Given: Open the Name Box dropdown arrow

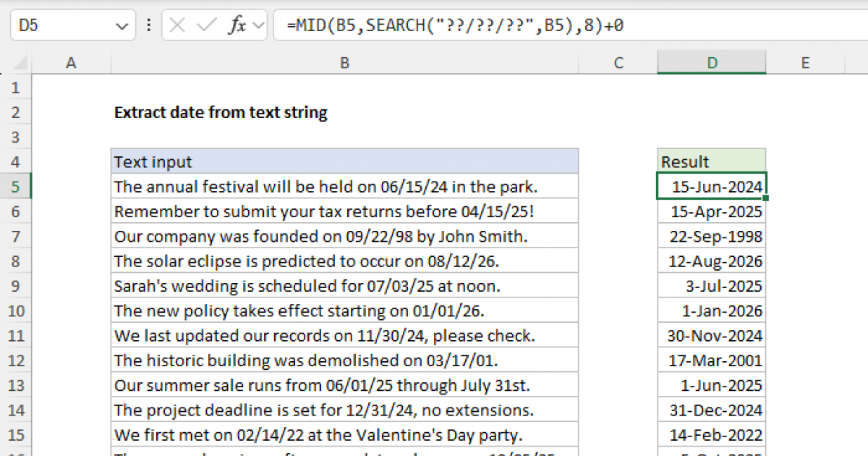Looking at the screenshot, I should coord(122,24).
